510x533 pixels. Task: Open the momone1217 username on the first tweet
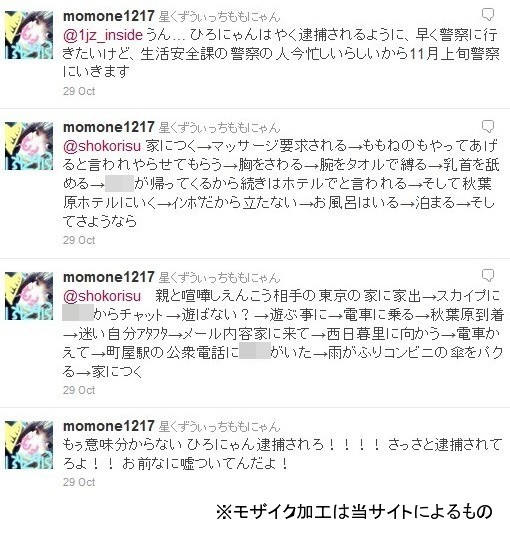[109, 16]
